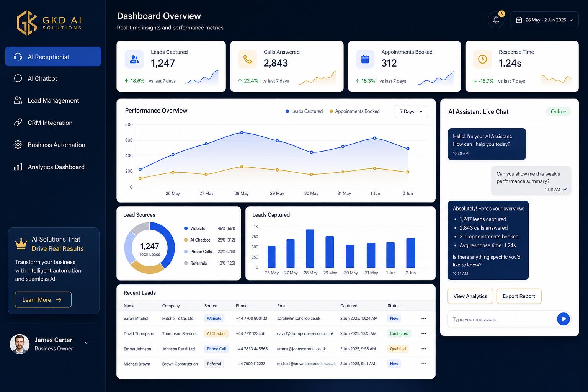588x392 pixels.
Task: Open the AI Chatbot menu item
Action: (x=53, y=78)
